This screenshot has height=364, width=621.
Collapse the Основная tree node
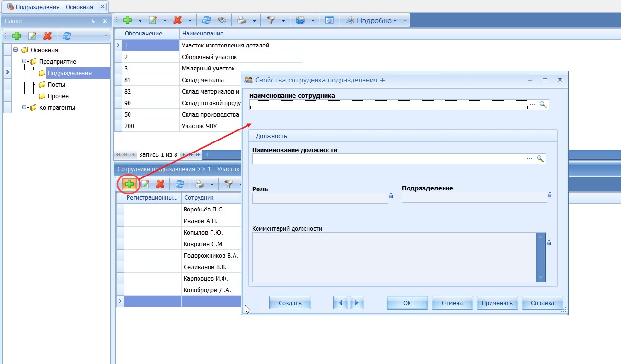16,50
